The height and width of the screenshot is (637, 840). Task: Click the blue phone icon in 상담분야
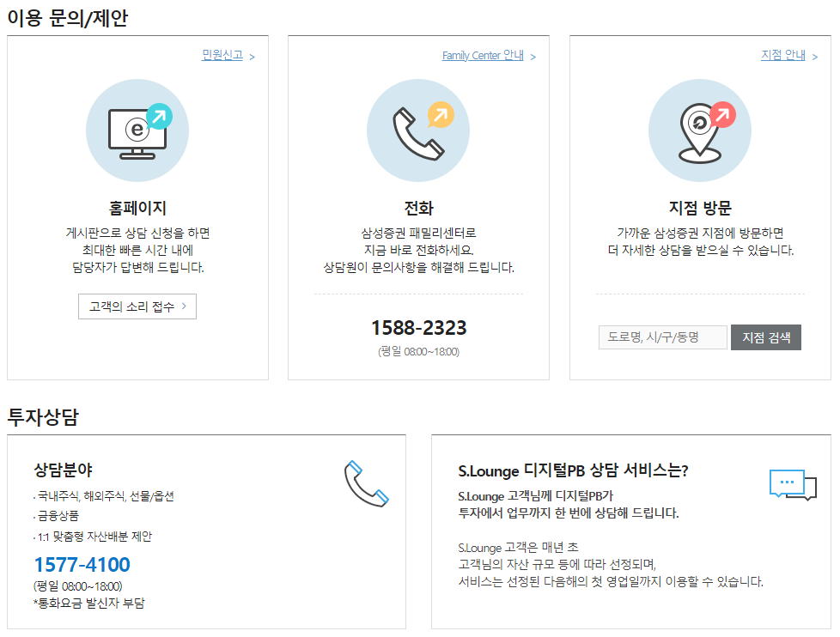click(367, 483)
